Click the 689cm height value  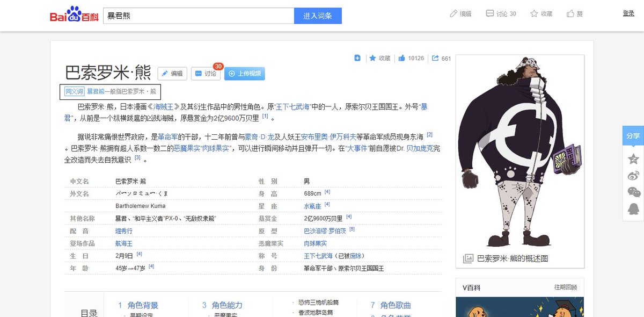tap(312, 193)
